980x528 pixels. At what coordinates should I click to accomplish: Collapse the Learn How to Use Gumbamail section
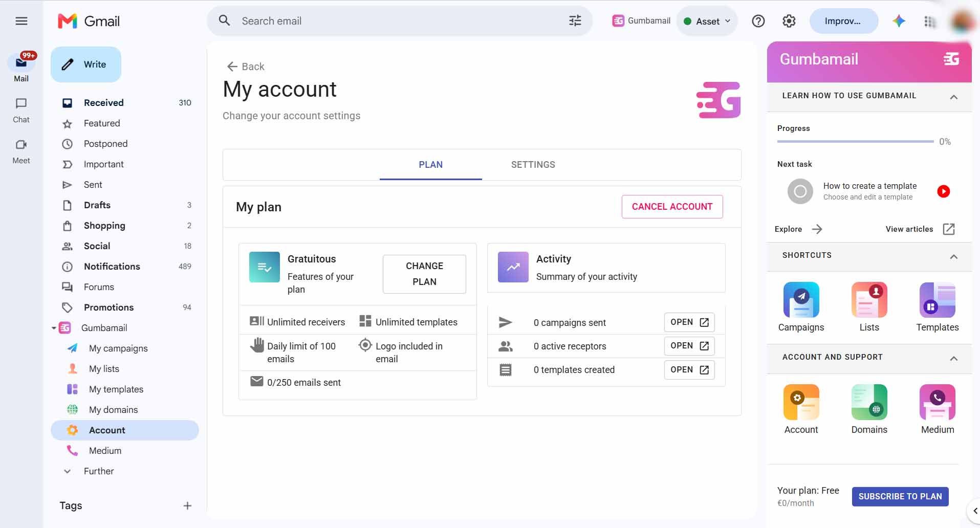tap(954, 97)
